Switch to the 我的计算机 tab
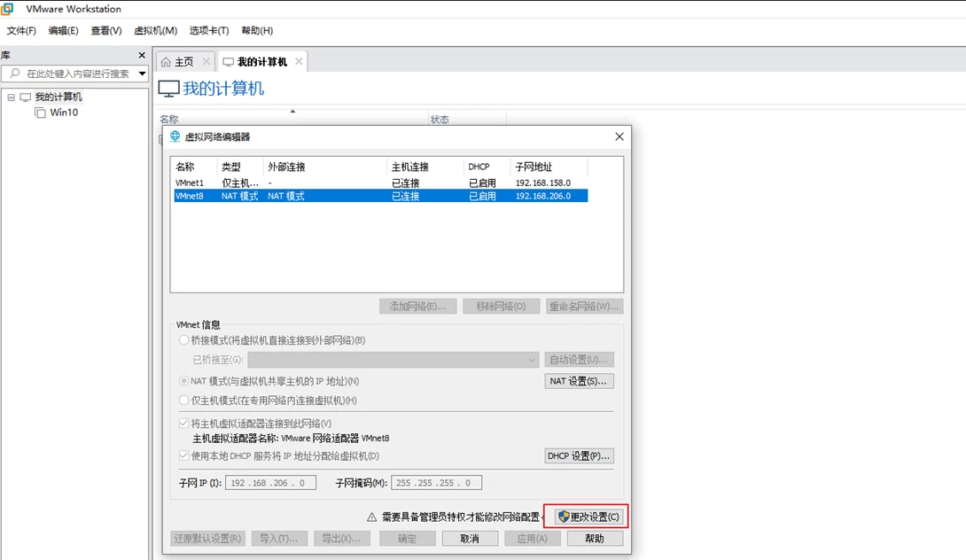 pos(263,62)
